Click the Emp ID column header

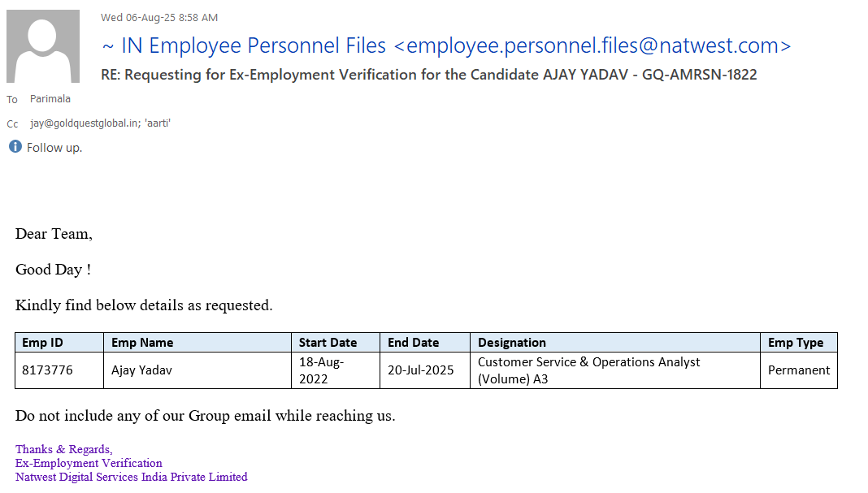pos(42,343)
